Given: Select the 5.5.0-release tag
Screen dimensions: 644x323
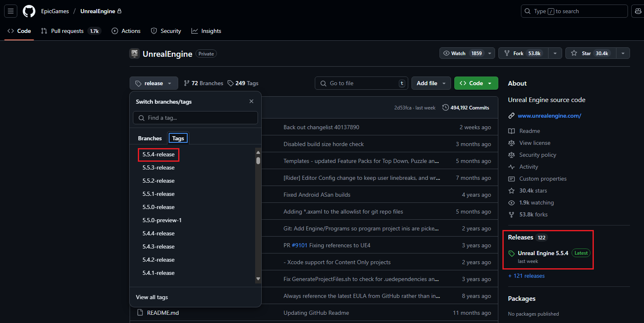Looking at the screenshot, I should [x=158, y=207].
